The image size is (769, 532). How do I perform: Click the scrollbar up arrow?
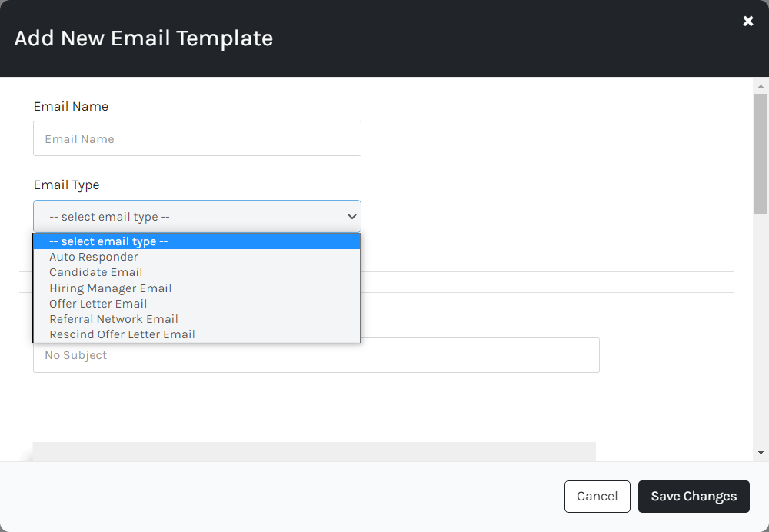[761, 86]
